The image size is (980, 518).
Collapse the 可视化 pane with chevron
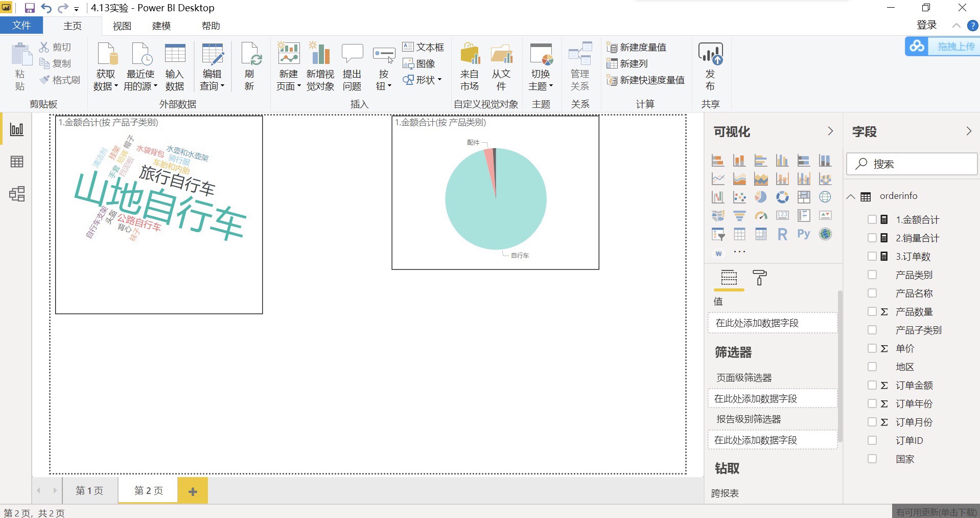(830, 131)
